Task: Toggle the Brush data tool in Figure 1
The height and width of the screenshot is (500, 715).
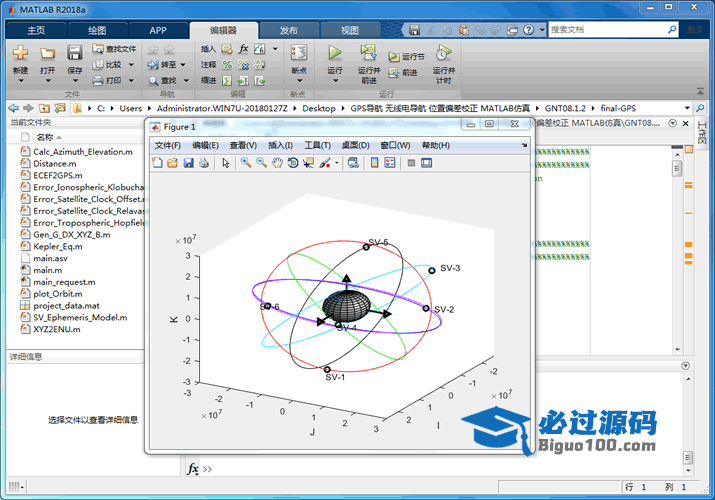Action: [325, 163]
